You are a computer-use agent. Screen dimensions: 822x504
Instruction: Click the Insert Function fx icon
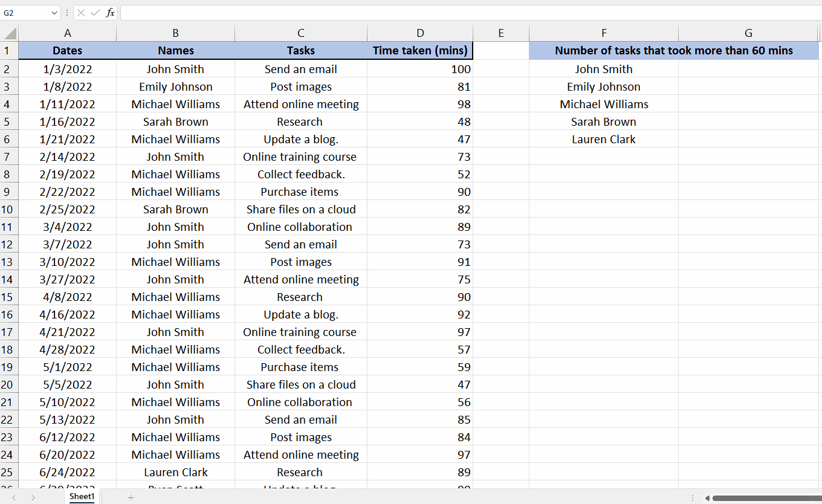click(110, 13)
